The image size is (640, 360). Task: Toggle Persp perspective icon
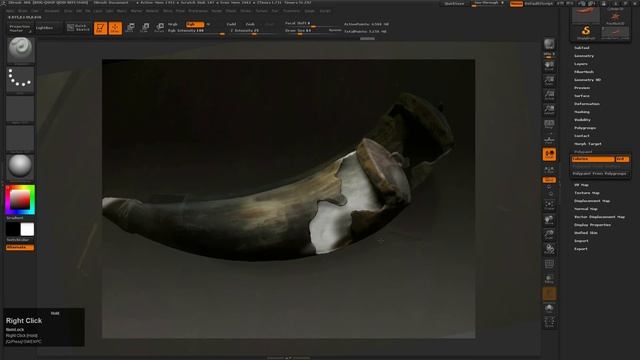[x=549, y=124]
